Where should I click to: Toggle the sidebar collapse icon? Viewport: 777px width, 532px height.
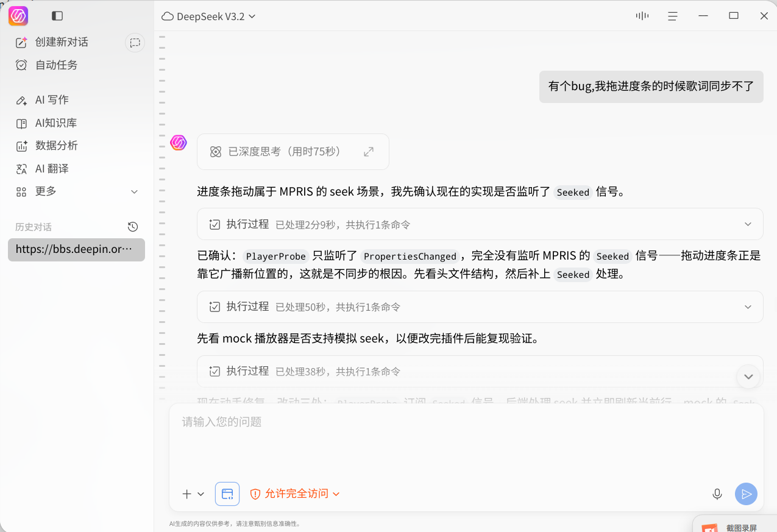point(57,16)
